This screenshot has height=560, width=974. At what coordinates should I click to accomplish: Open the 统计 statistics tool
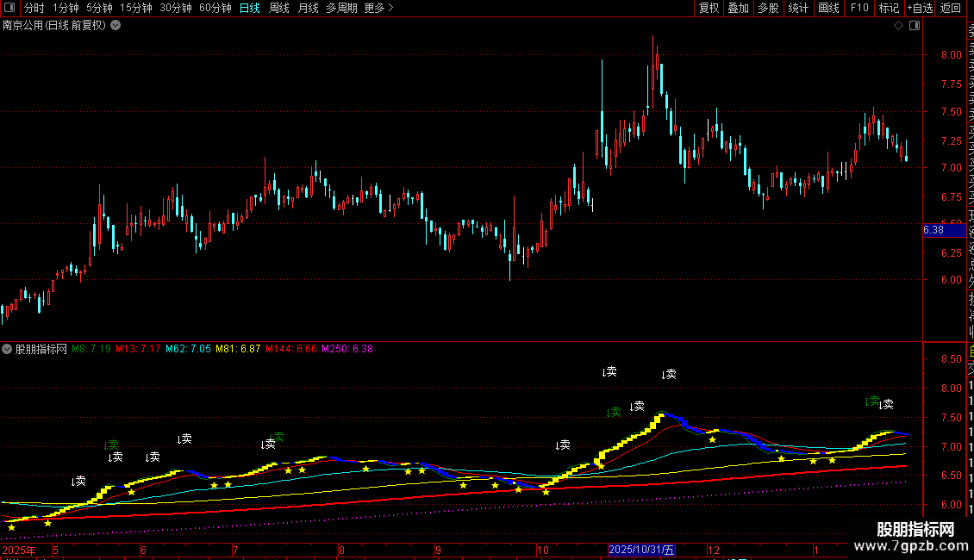(x=798, y=8)
